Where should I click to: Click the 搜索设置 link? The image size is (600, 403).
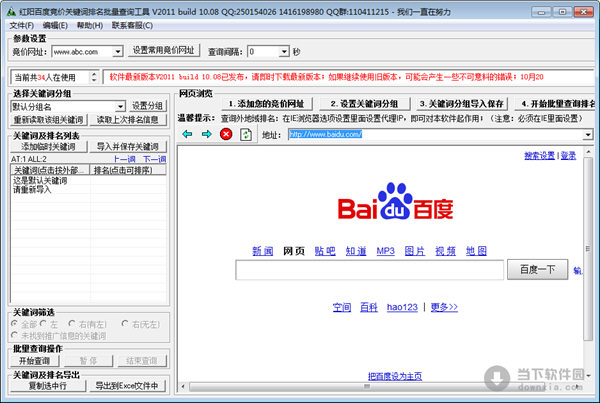540,155
